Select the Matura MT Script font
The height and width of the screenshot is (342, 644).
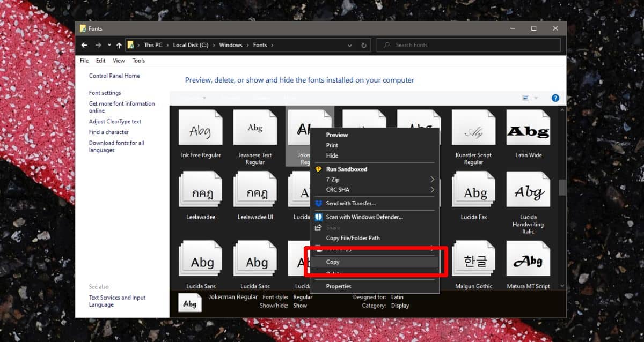pos(529,265)
